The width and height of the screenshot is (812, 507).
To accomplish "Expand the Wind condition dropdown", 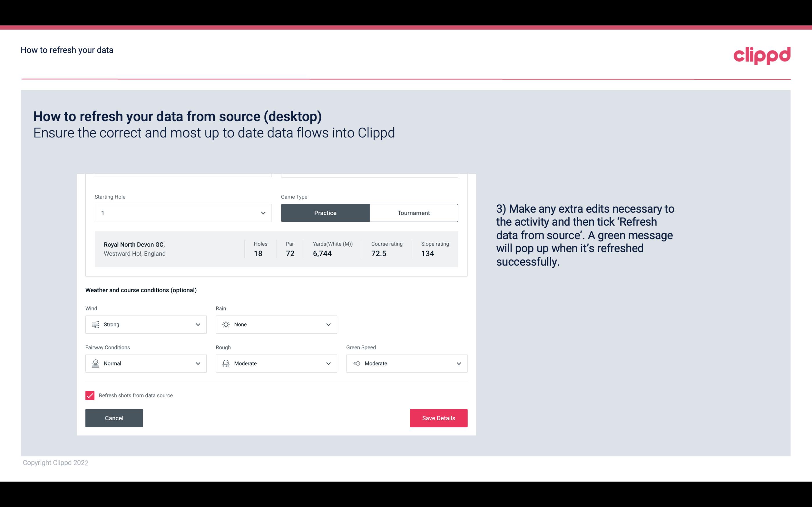I will (198, 324).
